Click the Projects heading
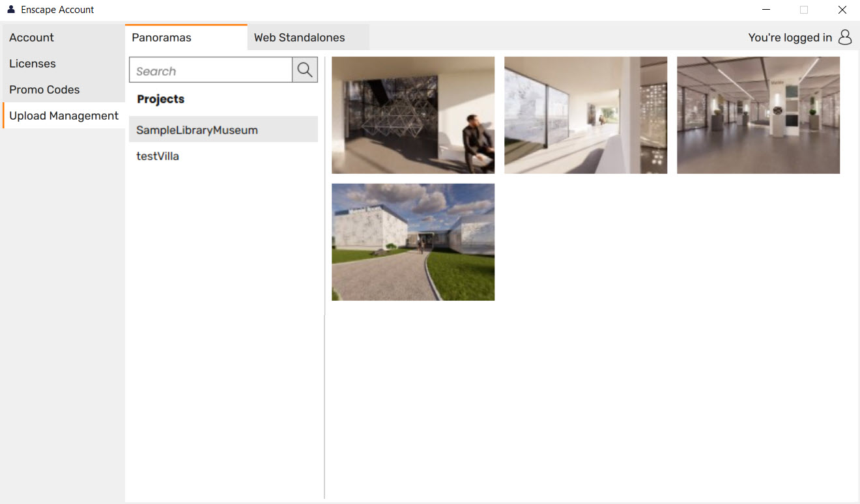The height and width of the screenshot is (504, 860). (160, 99)
